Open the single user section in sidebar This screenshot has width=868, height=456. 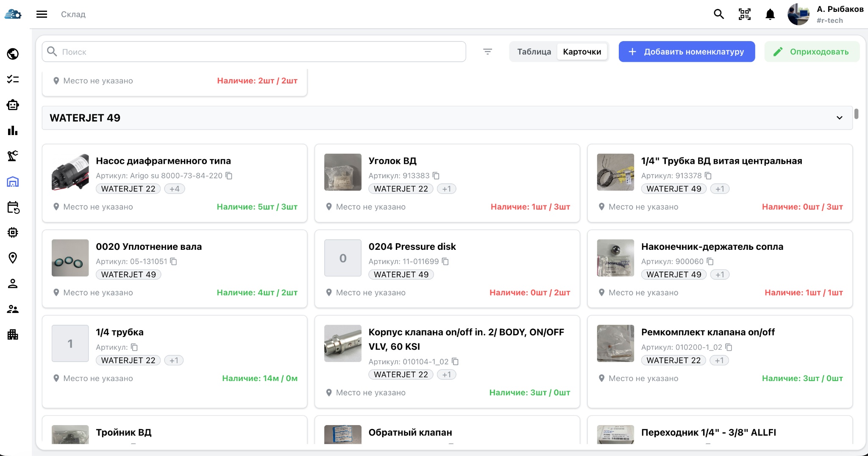[13, 284]
